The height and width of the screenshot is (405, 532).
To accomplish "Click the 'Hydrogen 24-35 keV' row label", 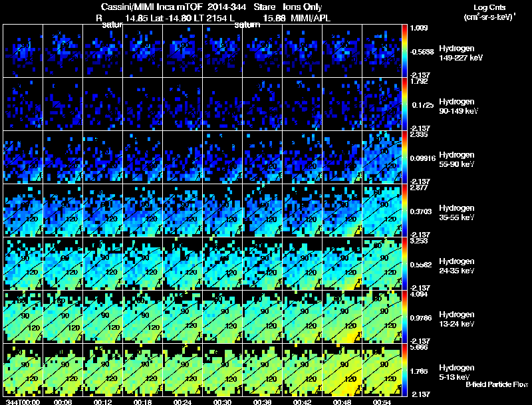I will 457,266.
